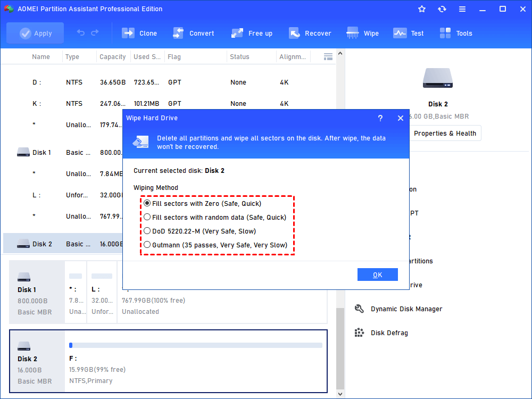Click the 4K alignment value of K: row
Viewport: 532px width, 399px height.
(284, 104)
